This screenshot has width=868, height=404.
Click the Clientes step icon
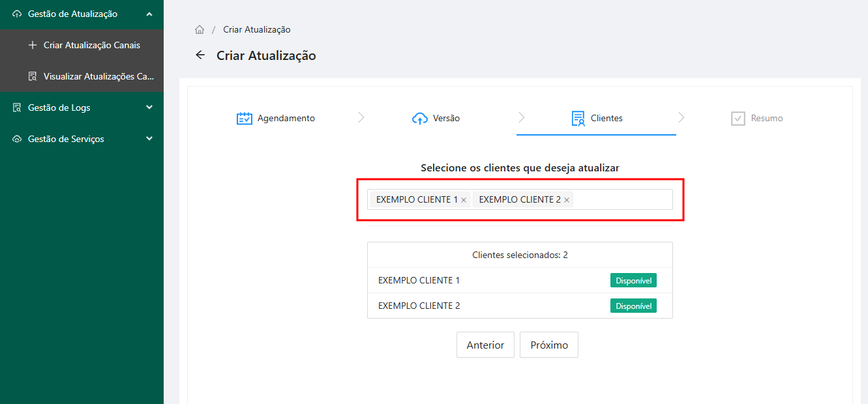click(x=578, y=119)
